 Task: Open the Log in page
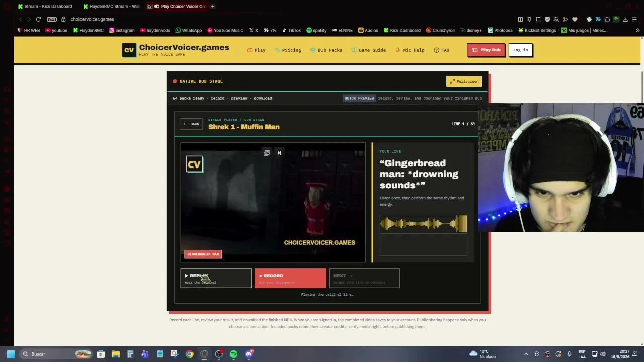point(520,50)
